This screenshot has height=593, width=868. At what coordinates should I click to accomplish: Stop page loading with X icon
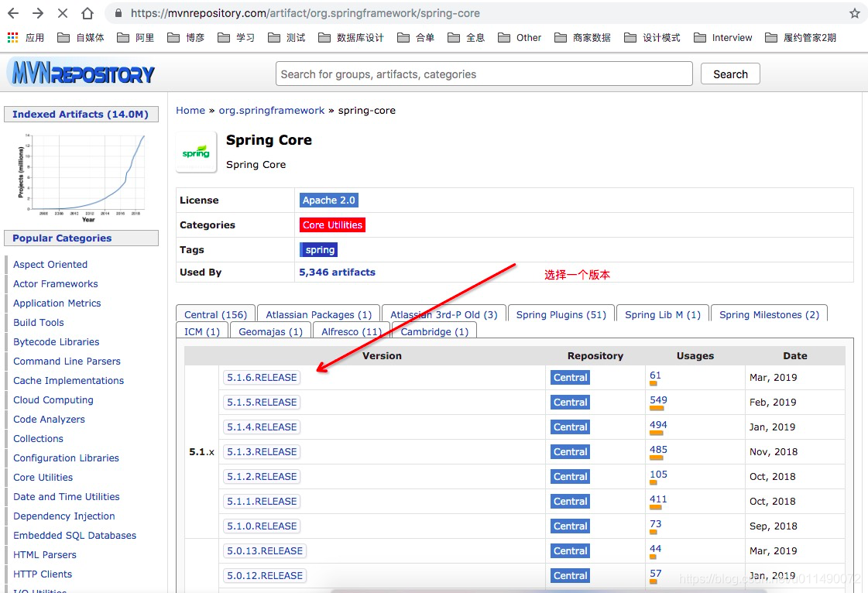click(63, 13)
